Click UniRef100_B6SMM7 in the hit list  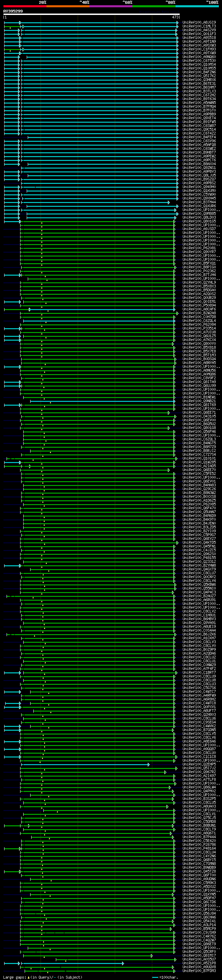coord(199,87)
